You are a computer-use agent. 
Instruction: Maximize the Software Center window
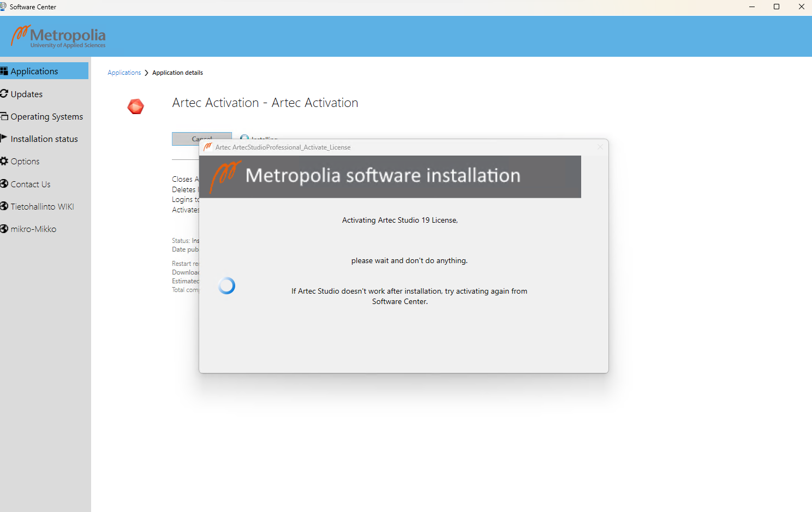click(777, 7)
